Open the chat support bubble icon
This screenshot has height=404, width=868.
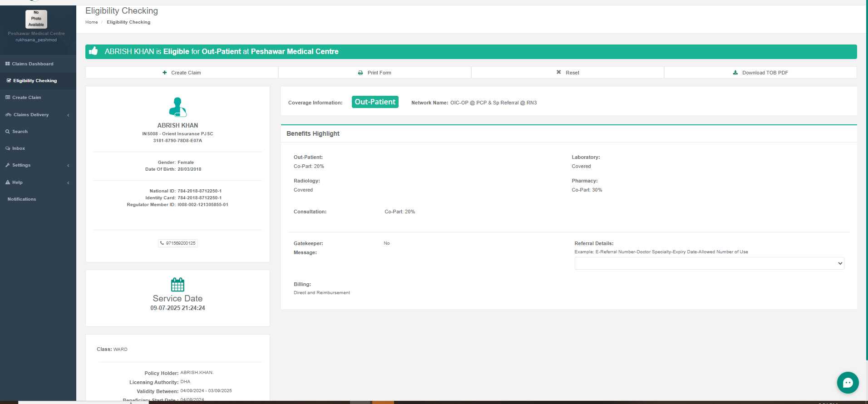[848, 383]
